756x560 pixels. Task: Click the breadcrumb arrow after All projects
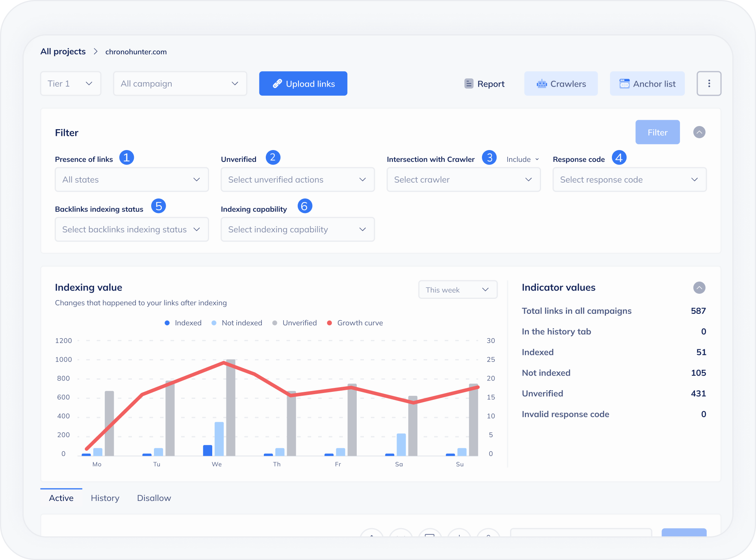point(96,52)
